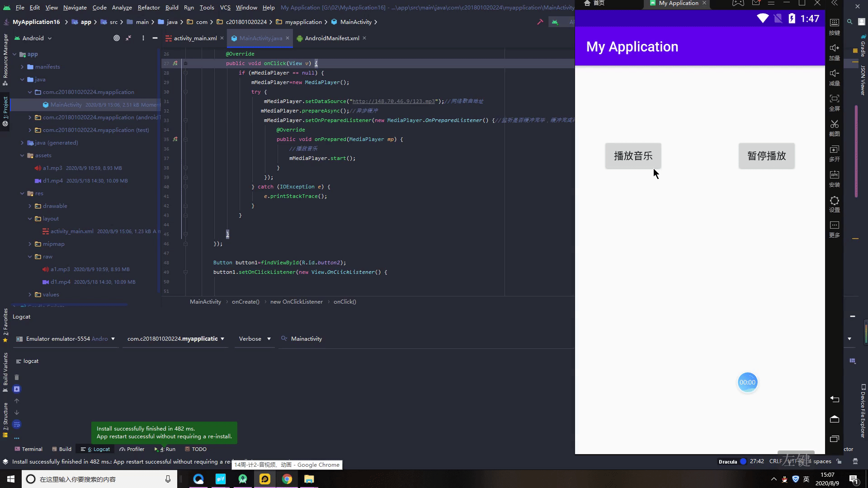
Task: Open the Refactor menu
Action: (148, 8)
